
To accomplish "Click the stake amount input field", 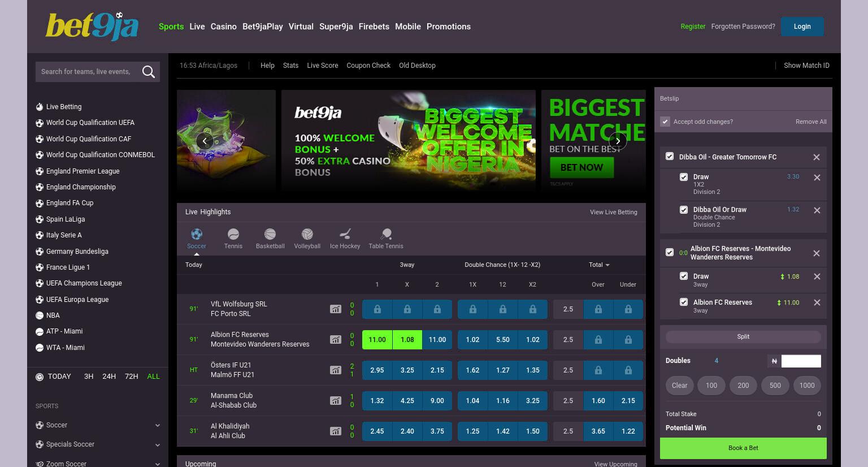I will pos(801,361).
